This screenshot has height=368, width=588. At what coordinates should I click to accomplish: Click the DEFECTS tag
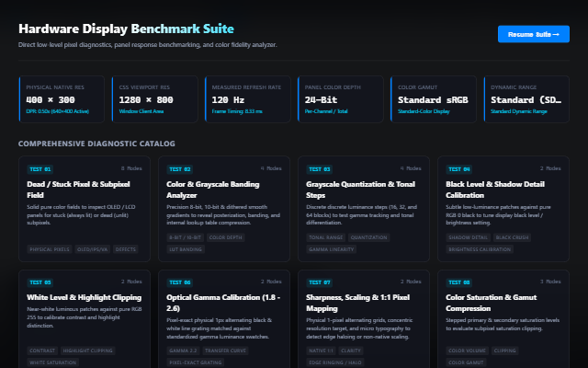tap(126, 249)
